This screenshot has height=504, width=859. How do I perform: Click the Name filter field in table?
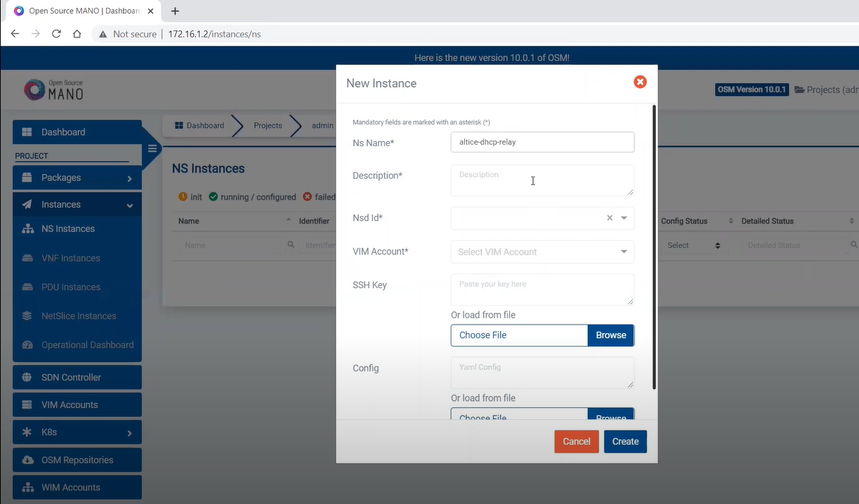tap(231, 245)
